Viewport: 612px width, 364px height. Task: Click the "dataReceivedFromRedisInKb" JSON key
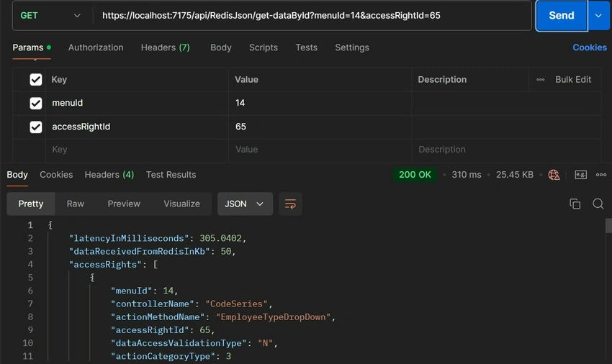(x=140, y=252)
